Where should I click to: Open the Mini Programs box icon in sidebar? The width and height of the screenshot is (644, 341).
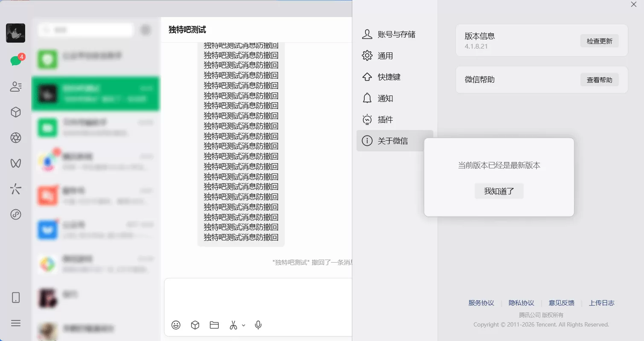(x=16, y=112)
